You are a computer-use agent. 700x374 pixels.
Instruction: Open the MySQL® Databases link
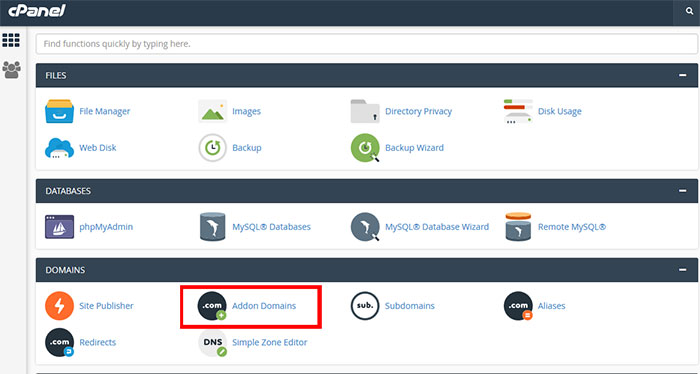[x=271, y=227]
